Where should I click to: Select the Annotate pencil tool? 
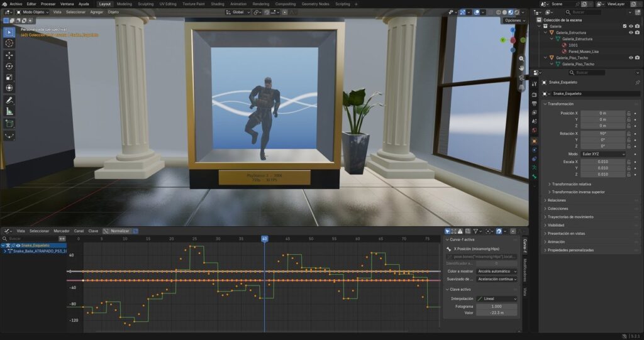tap(9, 100)
